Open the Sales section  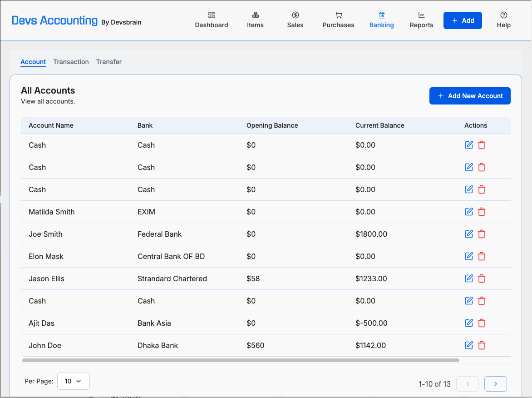295,20
